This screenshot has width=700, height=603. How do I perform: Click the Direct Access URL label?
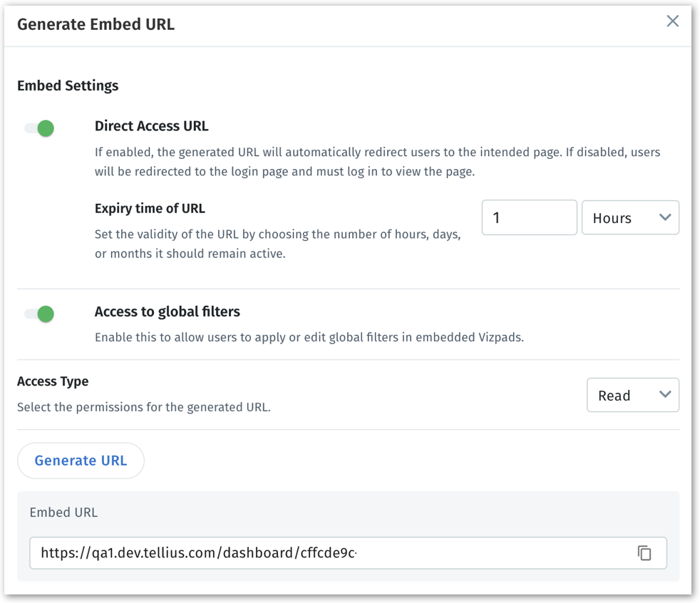pyautogui.click(x=151, y=126)
